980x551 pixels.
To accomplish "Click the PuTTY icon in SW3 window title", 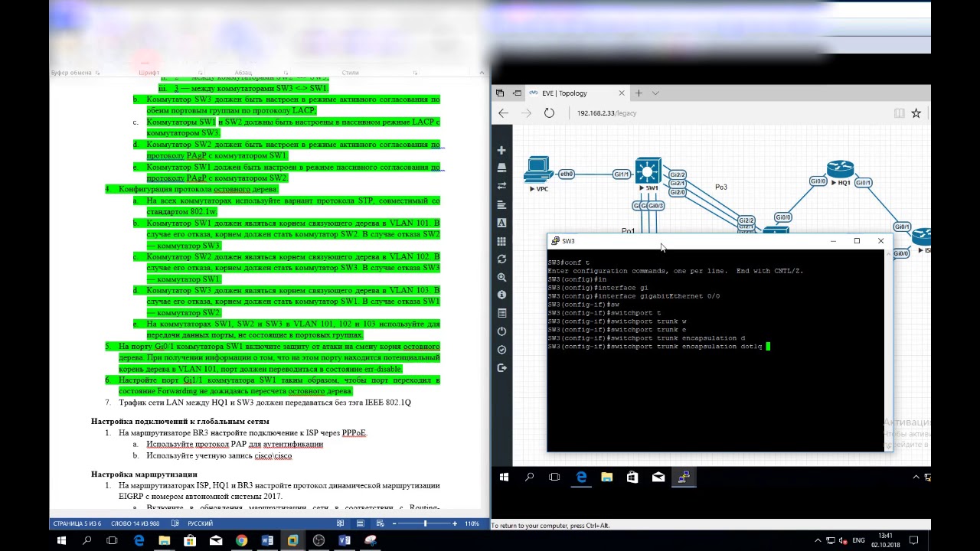I will (554, 241).
